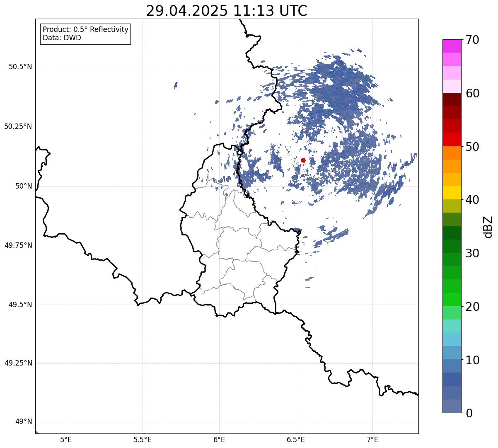Click the 50.5°N latitude label

pyautogui.click(x=20, y=67)
